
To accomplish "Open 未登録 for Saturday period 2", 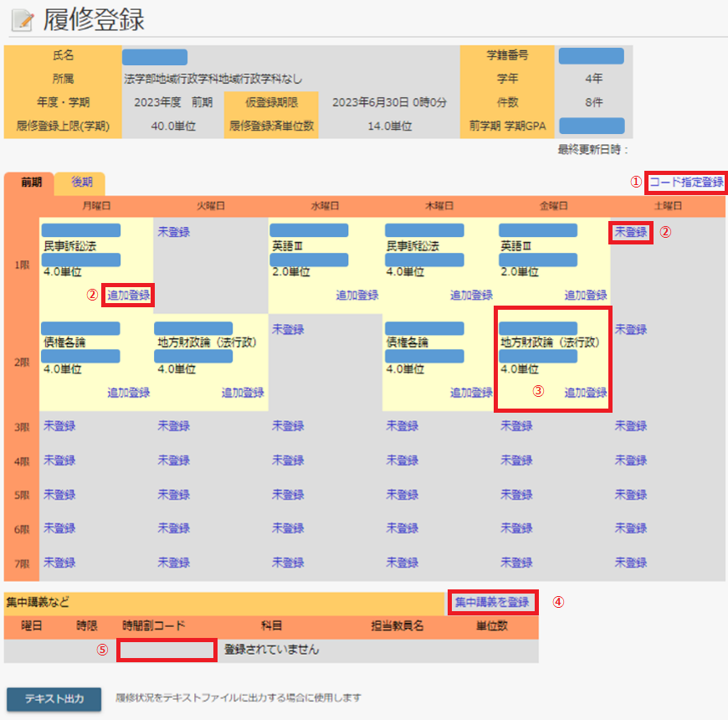I will click(632, 329).
